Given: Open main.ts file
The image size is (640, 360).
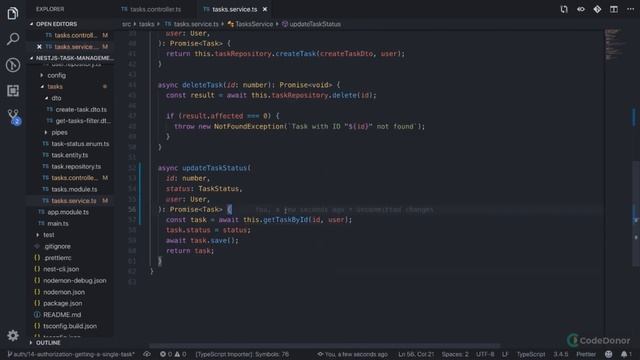Looking at the screenshot, I should pos(58,224).
